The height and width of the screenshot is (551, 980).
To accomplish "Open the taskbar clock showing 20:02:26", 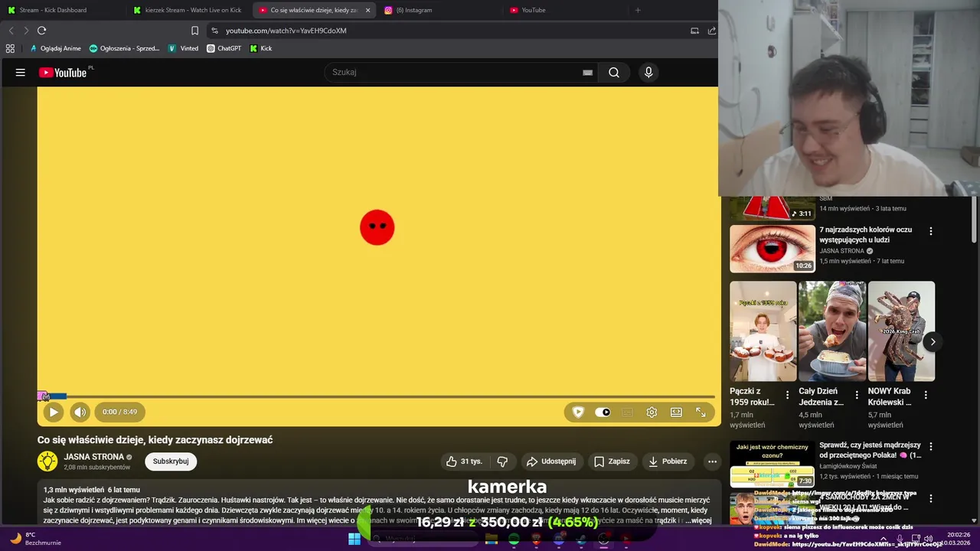I will [956, 539].
